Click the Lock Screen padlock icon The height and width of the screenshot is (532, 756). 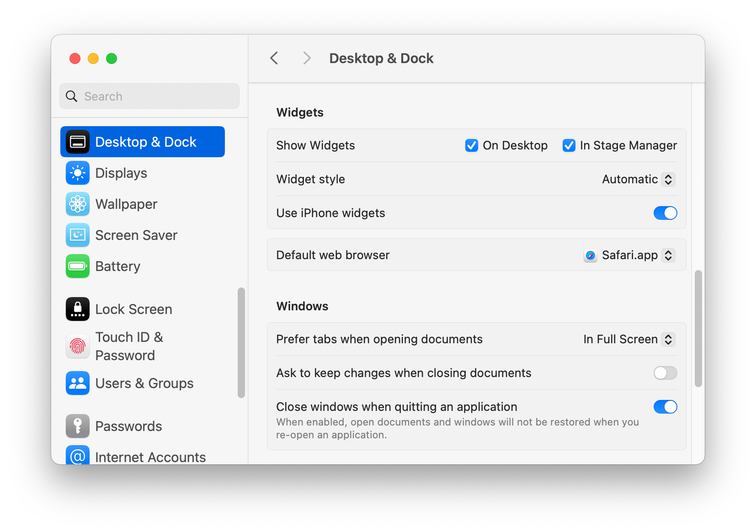78,309
